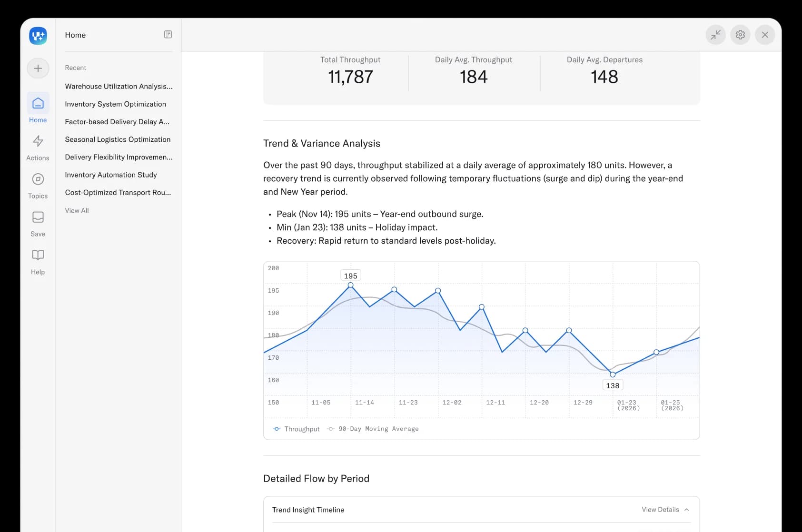Select the 138 minimum data point marker
The height and width of the screenshot is (532, 802).
tap(613, 374)
